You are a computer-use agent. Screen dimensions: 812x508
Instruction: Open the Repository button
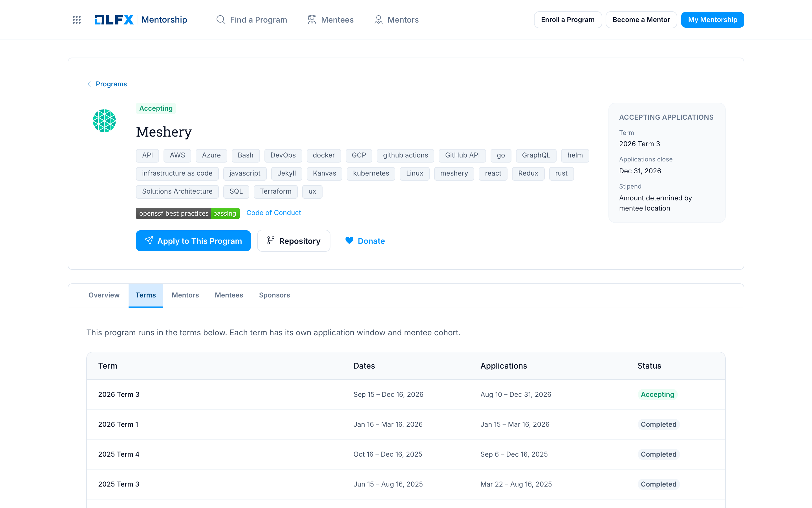pyautogui.click(x=294, y=240)
